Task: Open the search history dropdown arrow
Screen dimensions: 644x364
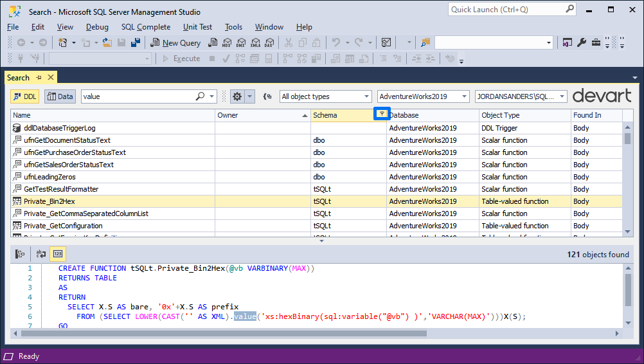Action: (211, 96)
